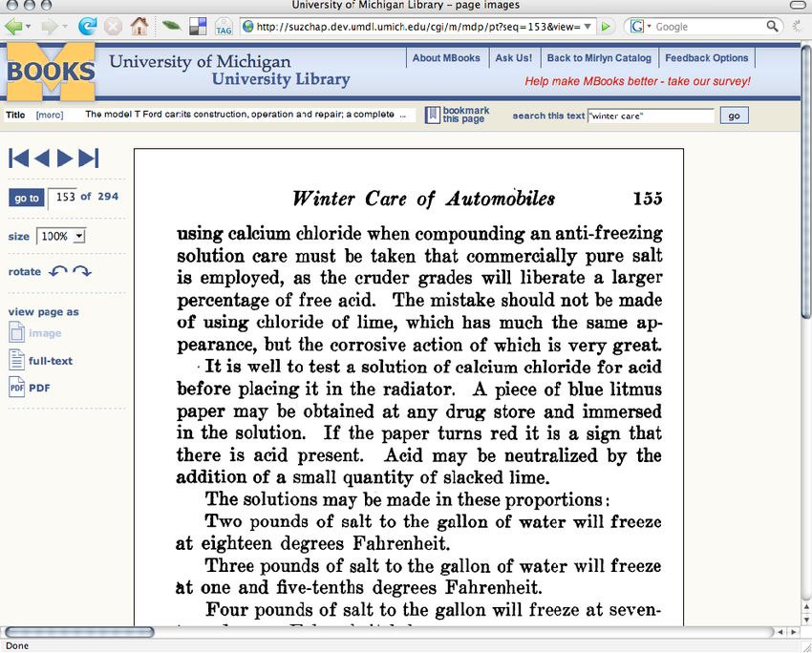812x653 pixels.
Task: Click the horizontal scrollbar thumb
Action: [x=79, y=632]
